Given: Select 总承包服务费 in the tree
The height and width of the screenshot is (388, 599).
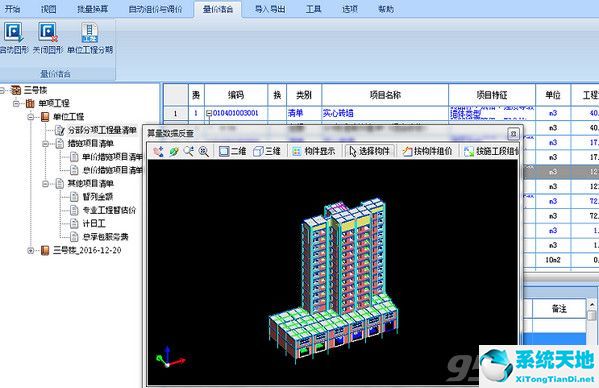Looking at the screenshot, I should tap(105, 237).
